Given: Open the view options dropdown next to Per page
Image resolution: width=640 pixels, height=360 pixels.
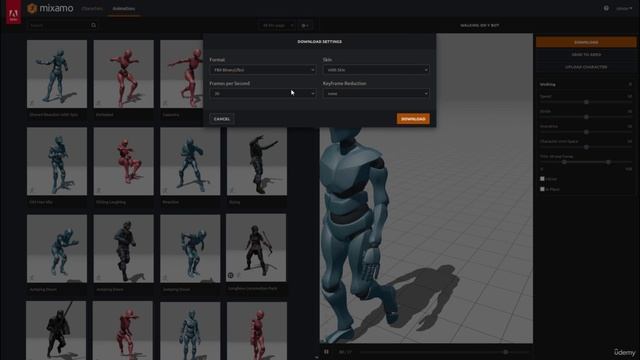Looking at the screenshot, I should (305, 25).
